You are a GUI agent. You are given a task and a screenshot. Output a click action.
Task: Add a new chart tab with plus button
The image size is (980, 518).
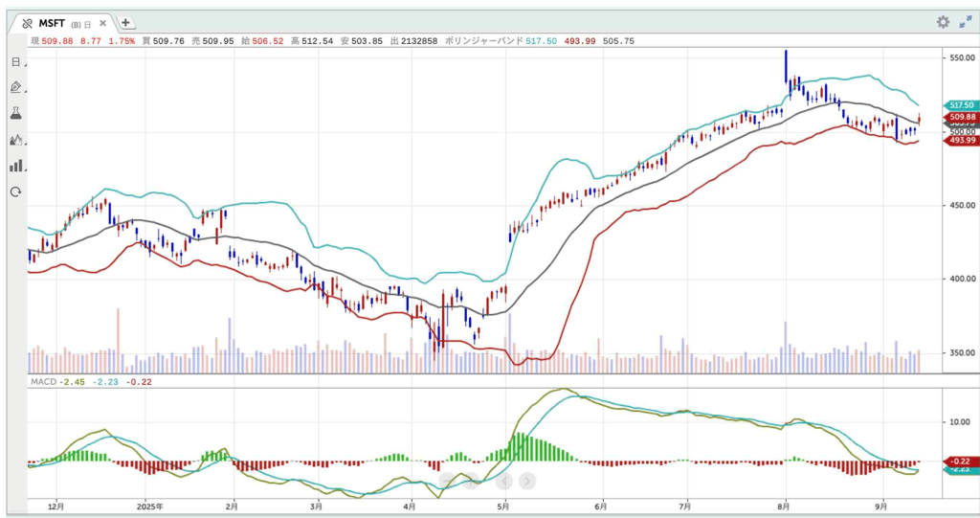(x=126, y=22)
